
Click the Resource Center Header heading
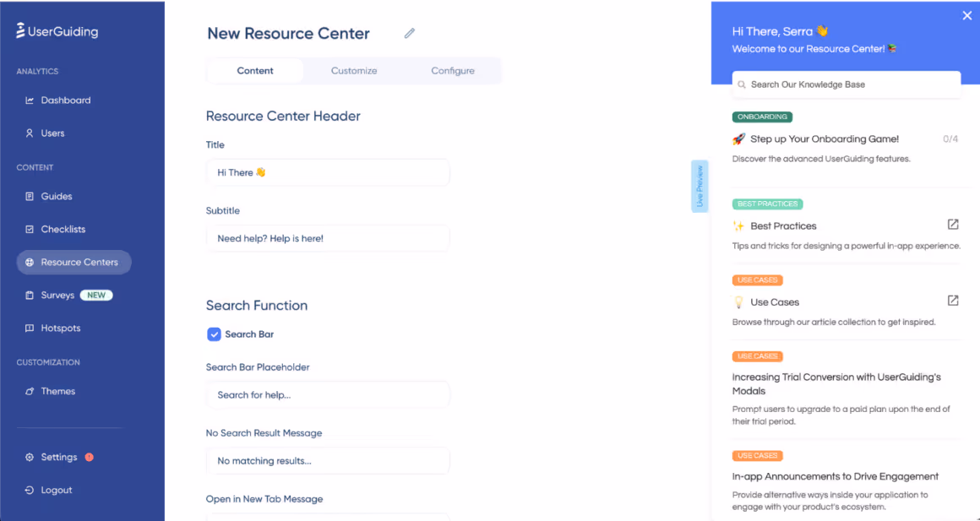[x=283, y=117]
